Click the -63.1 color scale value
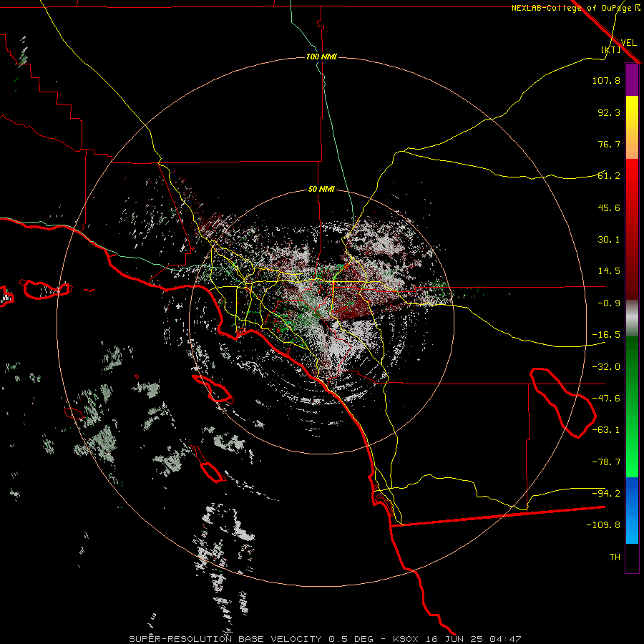This screenshot has height=644, width=644. pyautogui.click(x=606, y=430)
